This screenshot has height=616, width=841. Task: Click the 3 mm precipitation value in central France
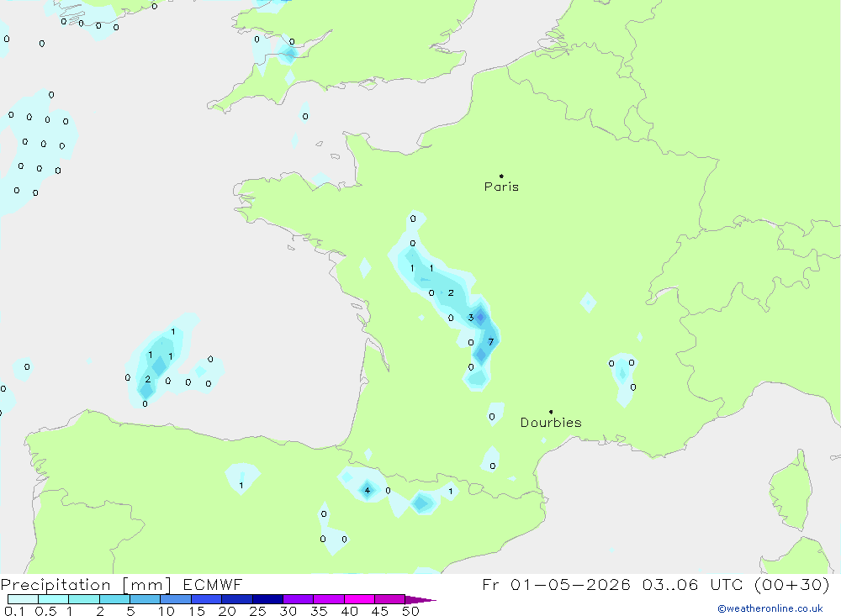point(471,318)
